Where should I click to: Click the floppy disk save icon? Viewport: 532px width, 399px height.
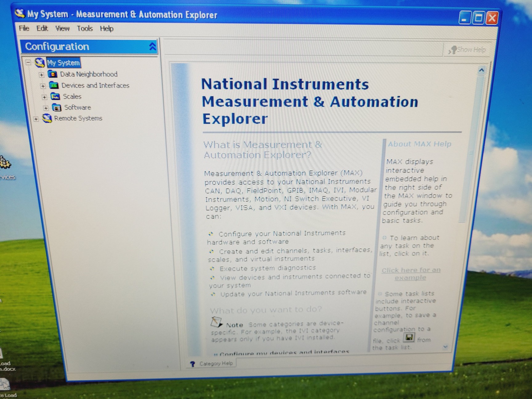tap(409, 337)
